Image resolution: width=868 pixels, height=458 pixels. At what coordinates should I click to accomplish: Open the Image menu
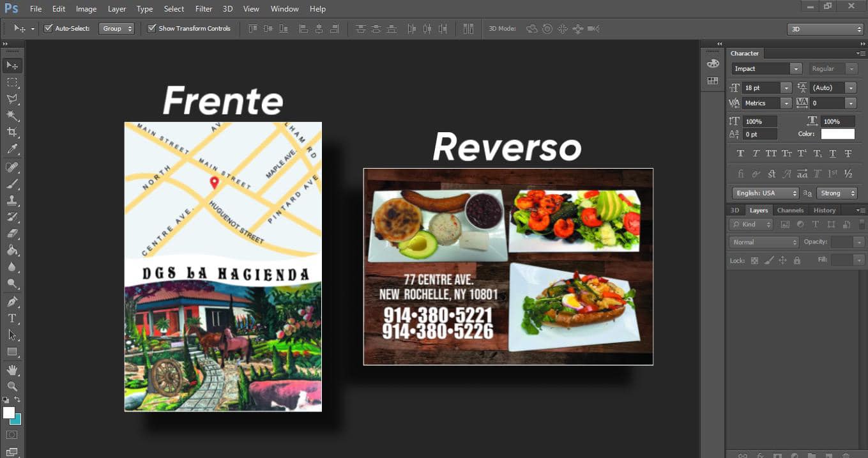[x=86, y=9]
